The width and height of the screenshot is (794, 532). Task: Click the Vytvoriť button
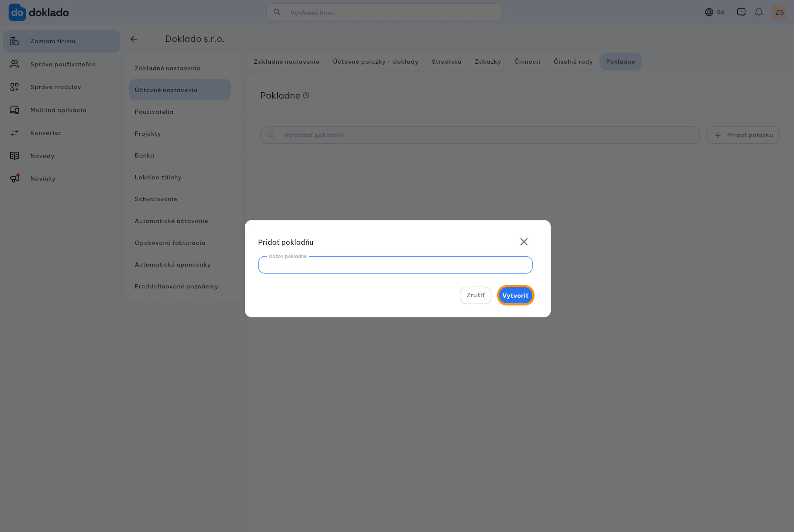click(515, 295)
